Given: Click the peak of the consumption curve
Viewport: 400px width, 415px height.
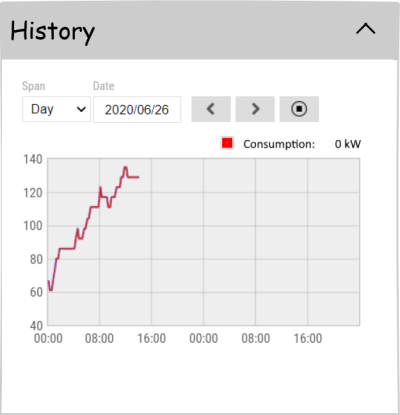Looking at the screenshot, I should [125, 167].
